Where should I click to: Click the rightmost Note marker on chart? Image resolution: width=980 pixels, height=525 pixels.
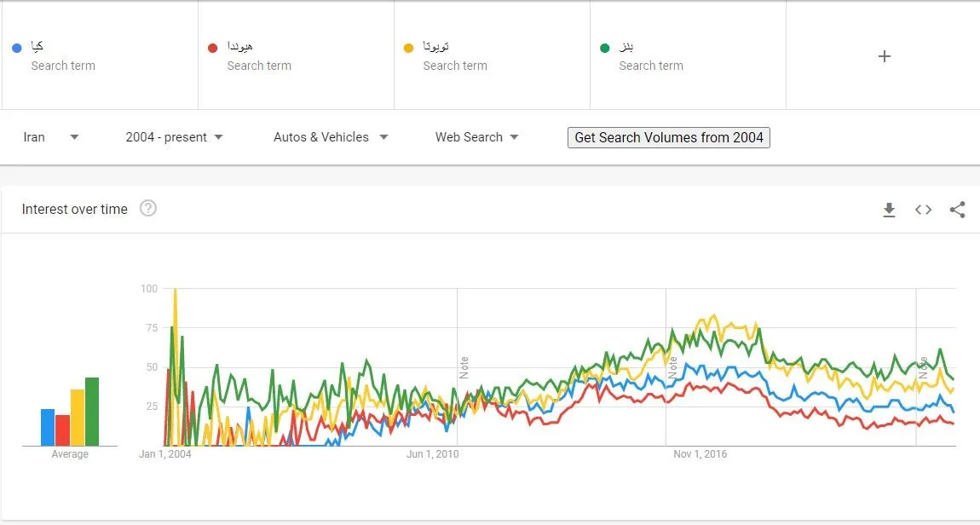(923, 367)
